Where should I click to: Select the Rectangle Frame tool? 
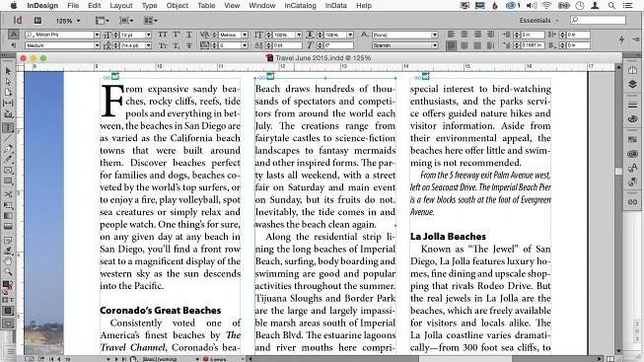[x=8, y=170]
